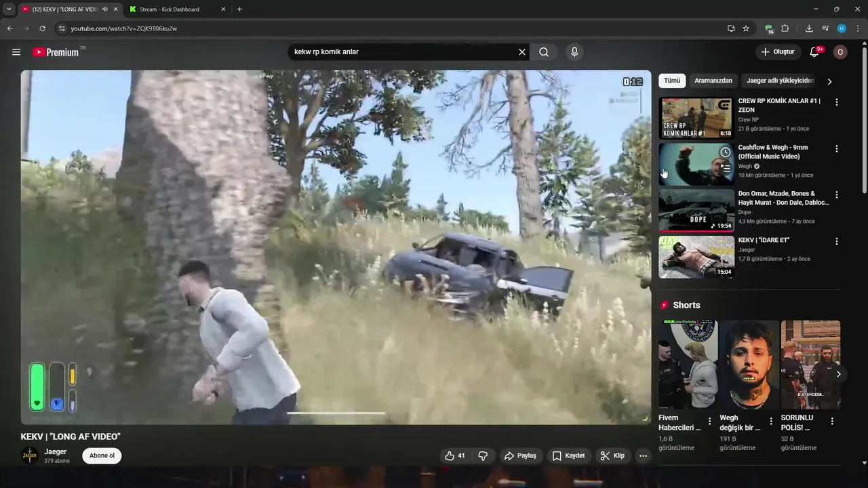Show browser downloads
Screen dimensions: 868x488
click(x=809, y=28)
